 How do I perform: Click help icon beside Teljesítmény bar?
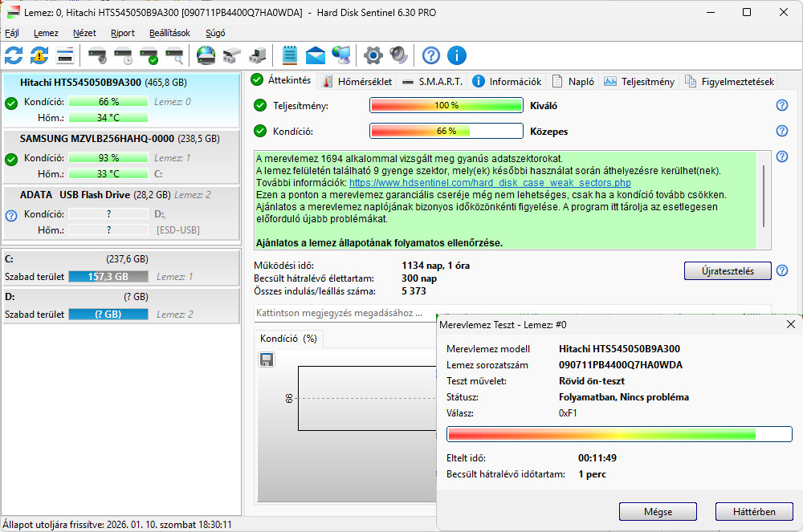click(781, 106)
